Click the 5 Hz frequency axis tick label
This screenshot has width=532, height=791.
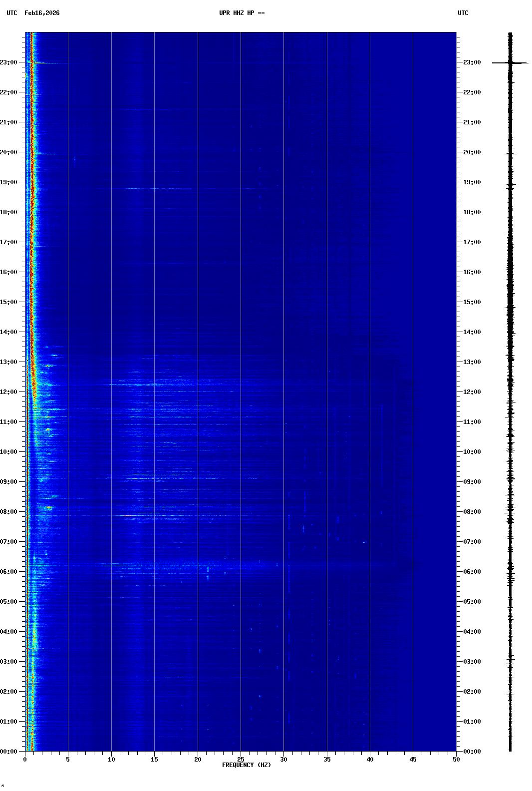(68, 760)
